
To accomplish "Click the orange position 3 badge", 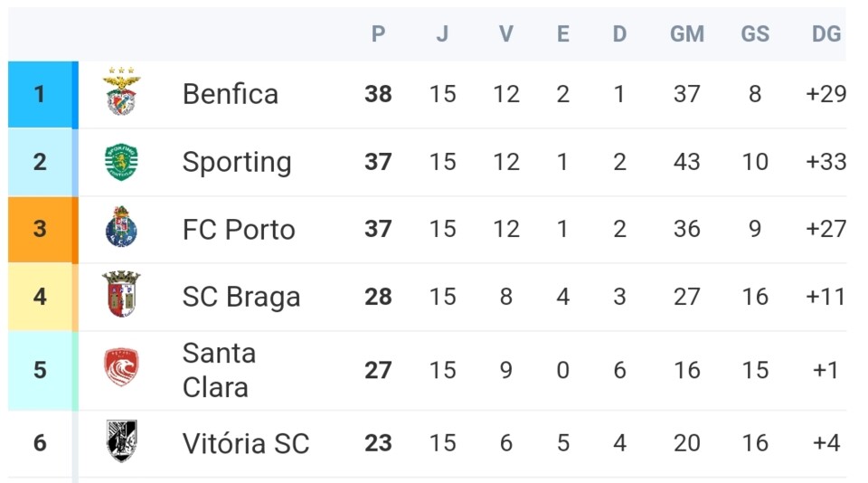I will (40, 229).
